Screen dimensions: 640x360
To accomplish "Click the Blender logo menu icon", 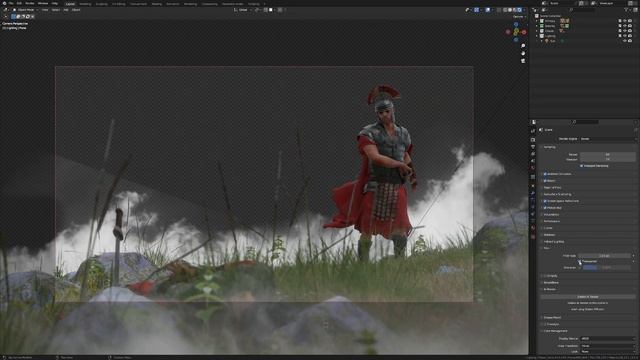I will click(x=4, y=3).
